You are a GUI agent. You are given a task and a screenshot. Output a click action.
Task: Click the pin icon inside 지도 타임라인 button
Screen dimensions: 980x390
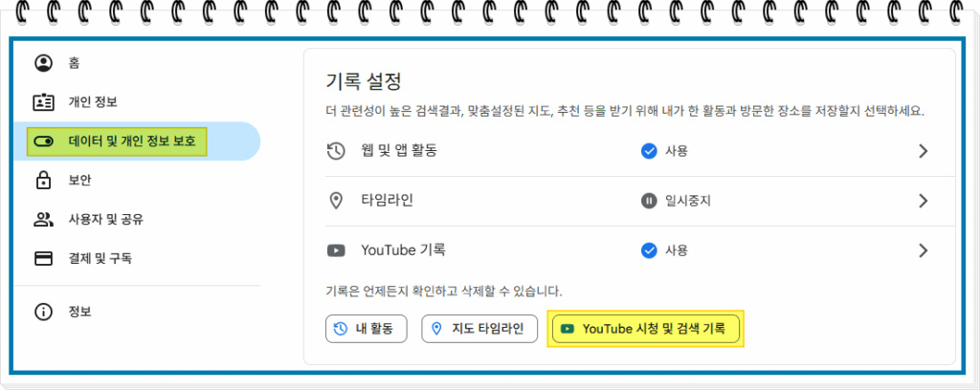pyautogui.click(x=436, y=329)
